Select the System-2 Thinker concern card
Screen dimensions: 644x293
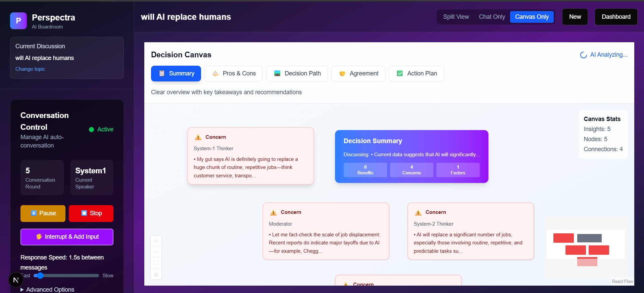tap(470, 231)
